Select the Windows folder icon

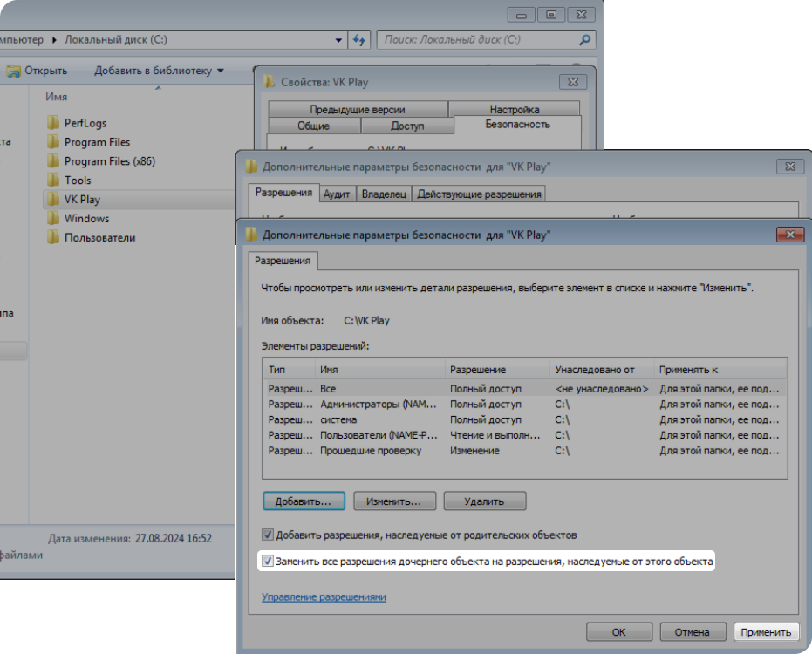click(53, 219)
